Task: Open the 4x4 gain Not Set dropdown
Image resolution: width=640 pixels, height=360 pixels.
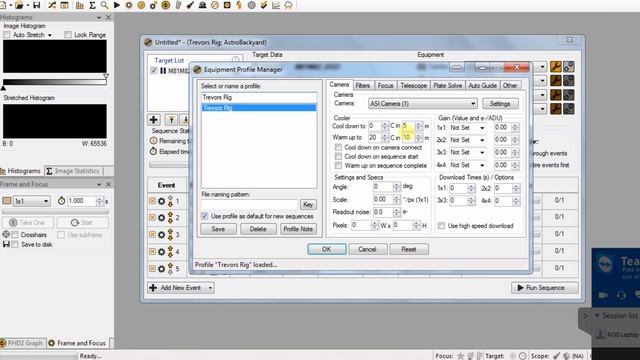Action: point(467,165)
